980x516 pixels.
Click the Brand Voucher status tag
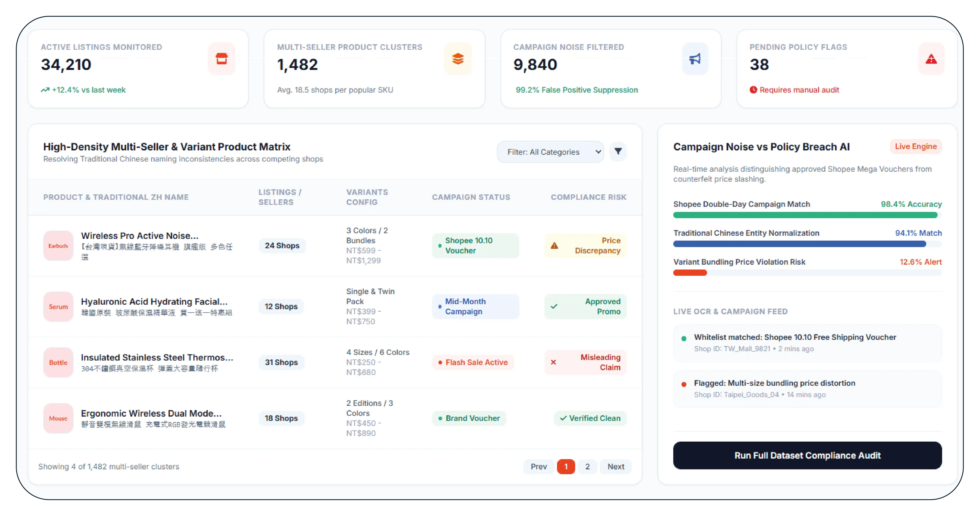point(469,418)
